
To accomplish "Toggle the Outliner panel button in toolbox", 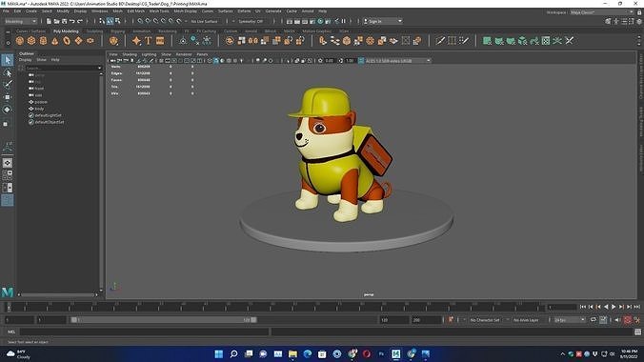I will click(7, 200).
